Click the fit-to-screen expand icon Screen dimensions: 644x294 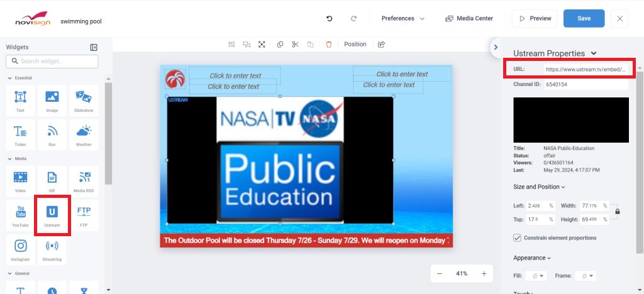coord(262,44)
